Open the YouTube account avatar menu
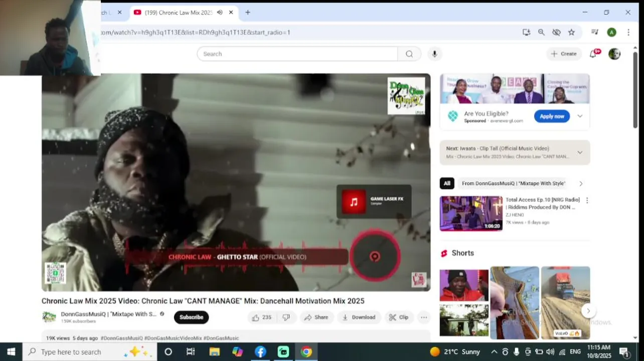Viewport: 644px width, 361px height. tap(614, 54)
